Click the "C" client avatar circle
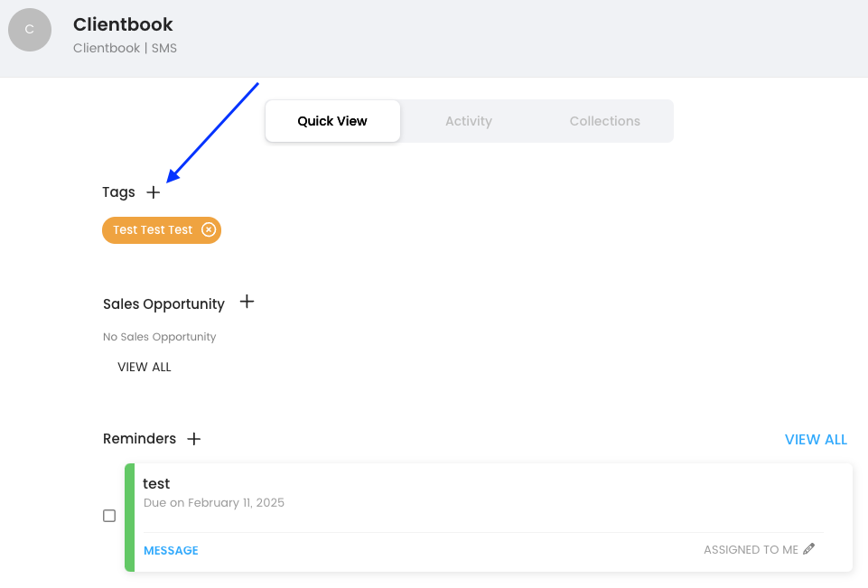Image resolution: width=868 pixels, height=588 pixels. point(30,30)
